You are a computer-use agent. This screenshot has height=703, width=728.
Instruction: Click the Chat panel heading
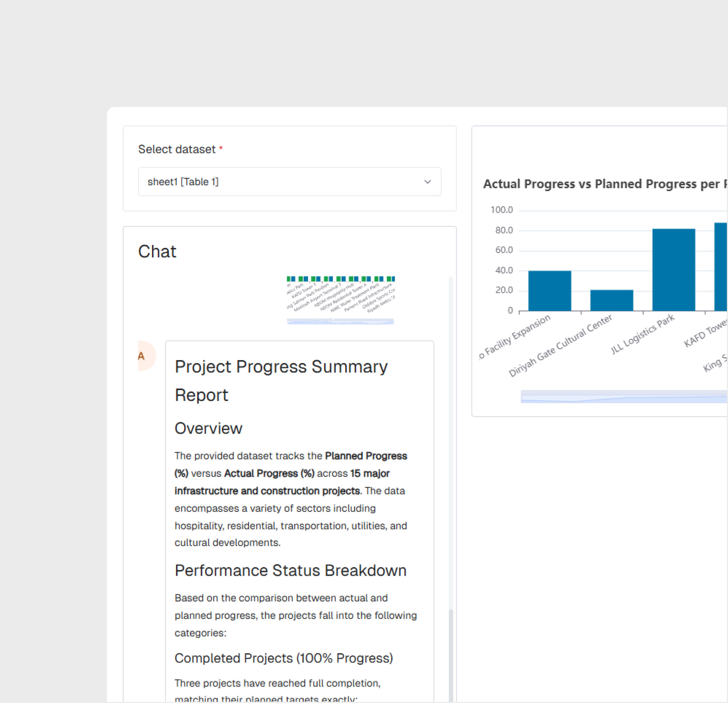[157, 251]
